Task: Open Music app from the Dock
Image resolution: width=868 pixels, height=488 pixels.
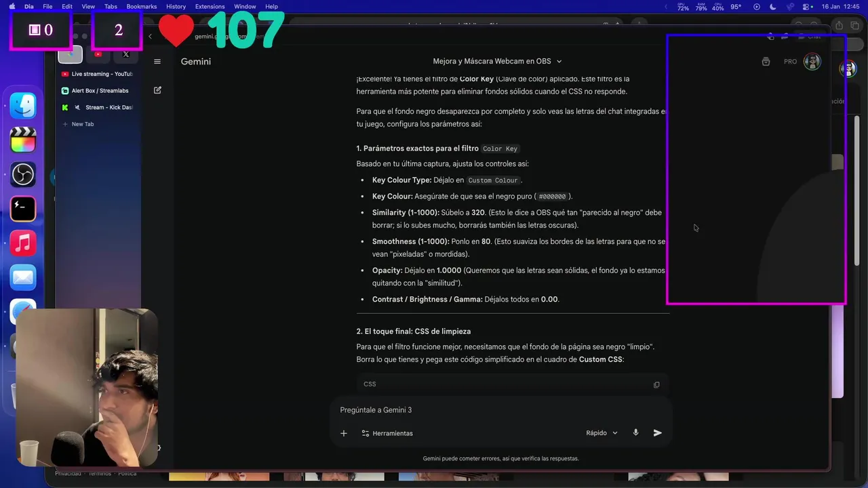Action: coord(23,243)
